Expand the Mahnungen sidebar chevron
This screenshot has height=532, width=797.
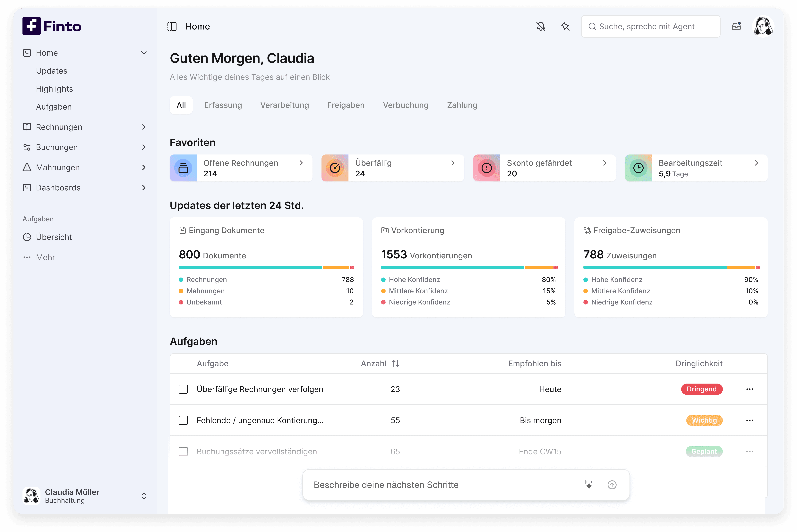coord(144,167)
